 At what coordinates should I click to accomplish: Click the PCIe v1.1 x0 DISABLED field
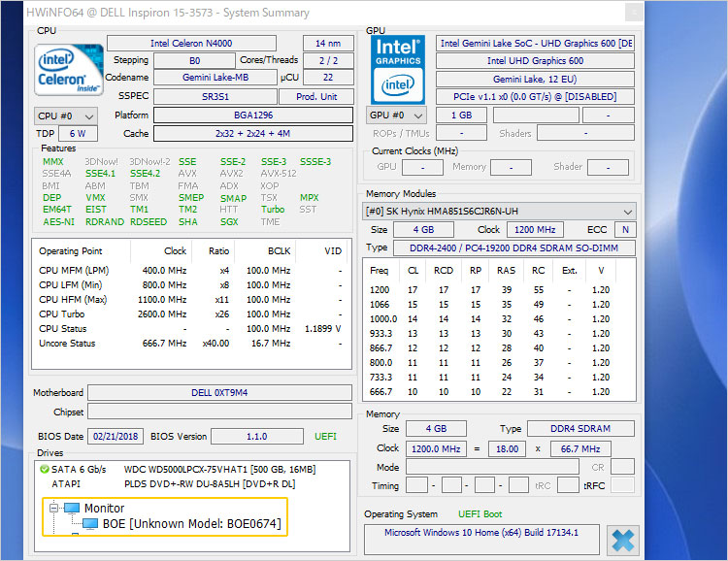pyautogui.click(x=535, y=97)
